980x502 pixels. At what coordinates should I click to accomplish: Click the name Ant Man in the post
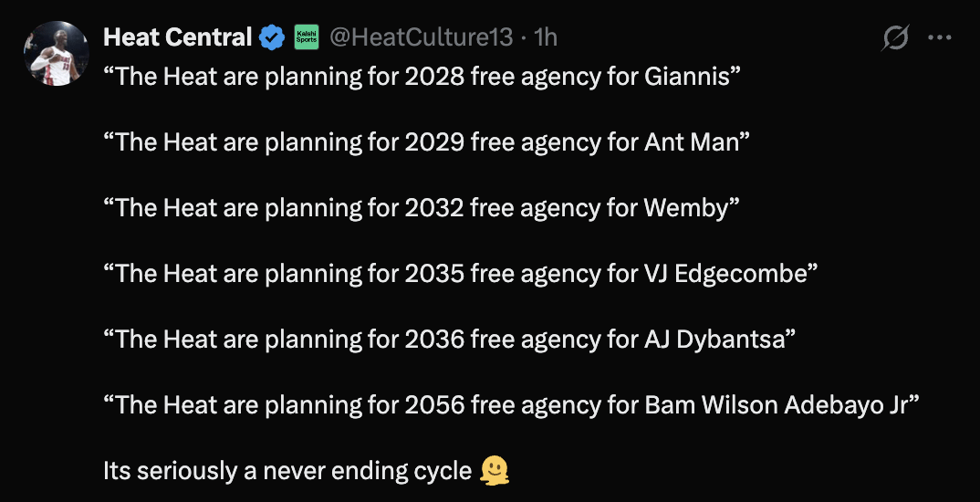[x=691, y=142]
